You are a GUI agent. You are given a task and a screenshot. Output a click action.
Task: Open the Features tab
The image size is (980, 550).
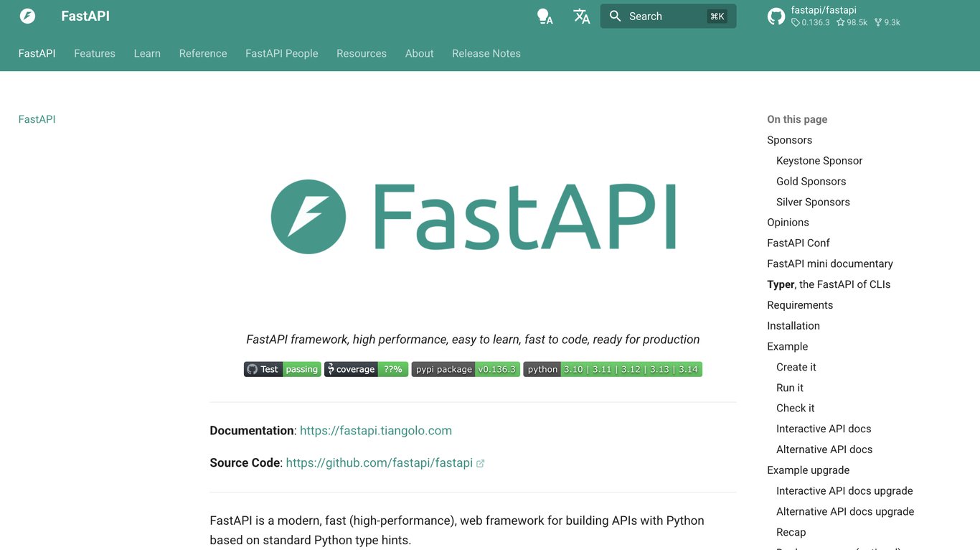[95, 53]
